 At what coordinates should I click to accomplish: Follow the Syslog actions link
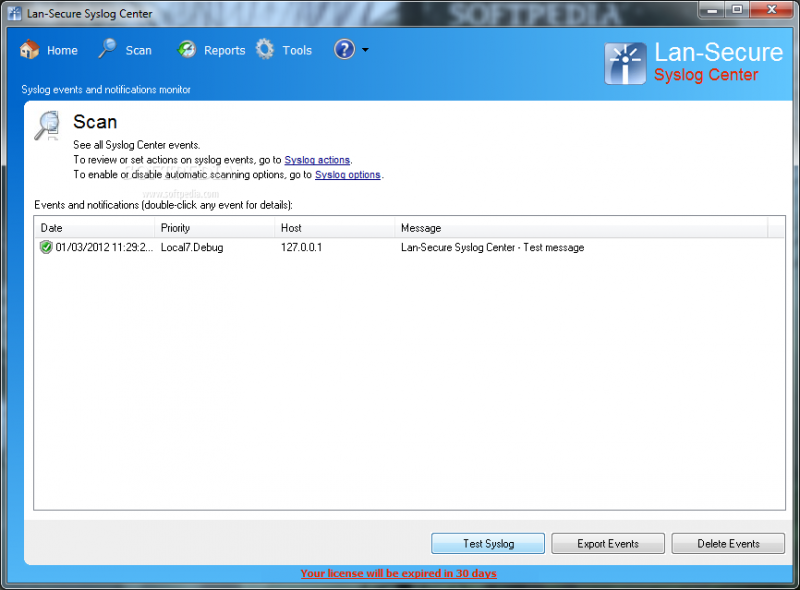click(317, 160)
